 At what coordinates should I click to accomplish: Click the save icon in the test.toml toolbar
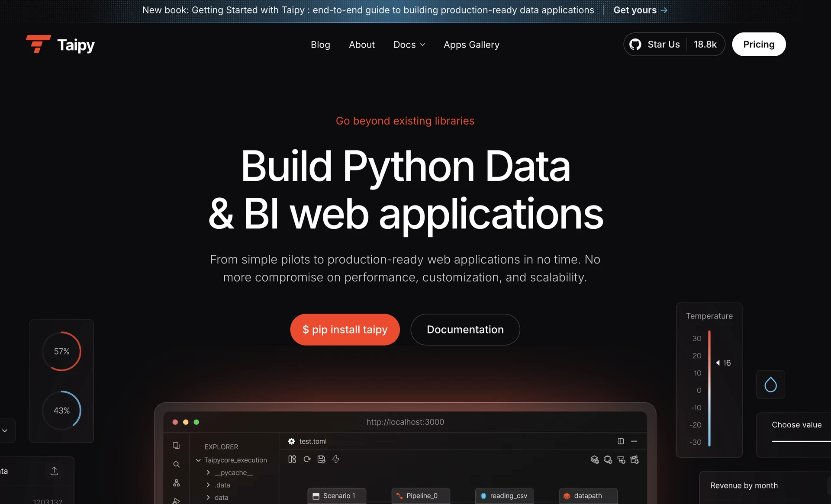coord(321,459)
